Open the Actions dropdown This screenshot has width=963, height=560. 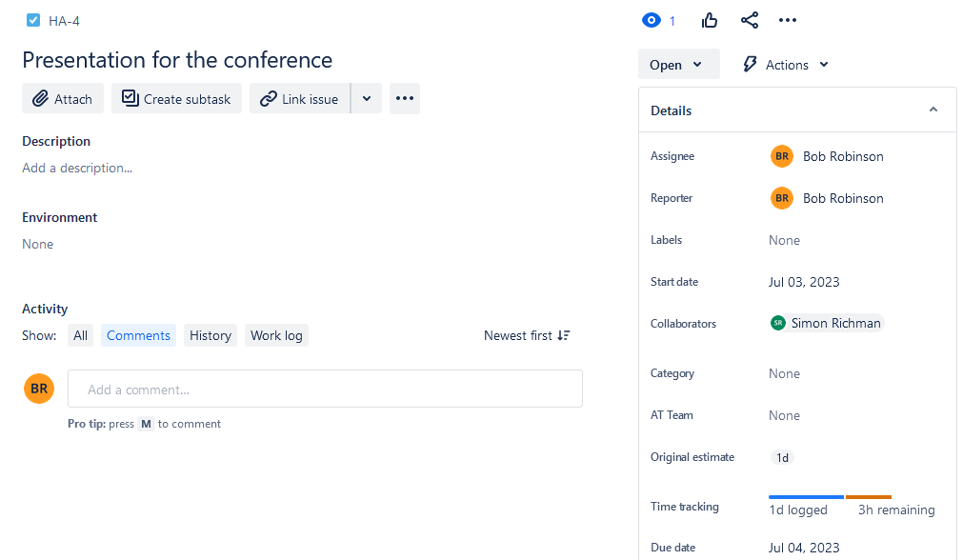tap(784, 64)
